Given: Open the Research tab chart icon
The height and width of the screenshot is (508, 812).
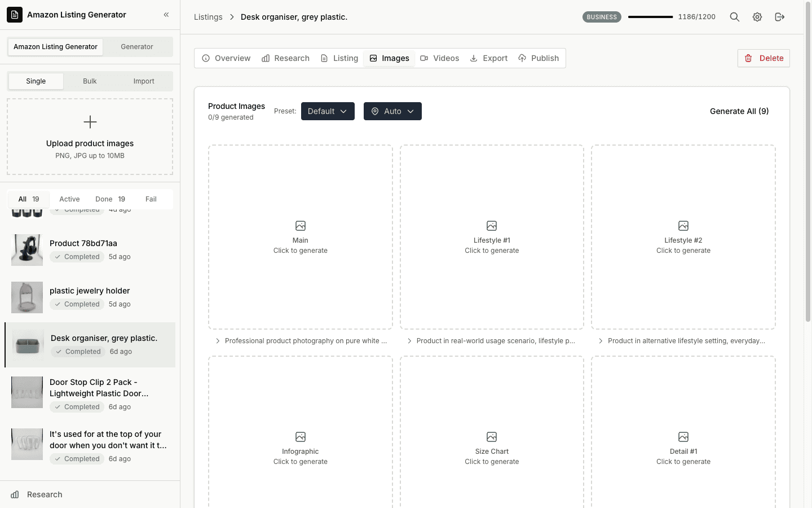Looking at the screenshot, I should click(265, 58).
